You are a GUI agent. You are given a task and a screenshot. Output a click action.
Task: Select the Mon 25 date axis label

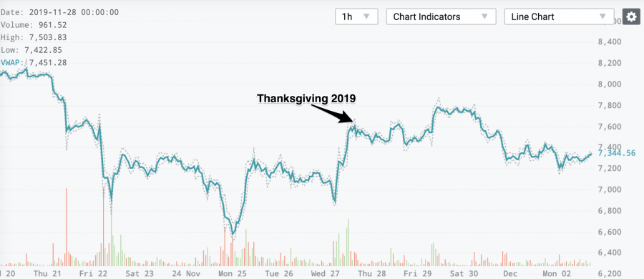tap(231, 274)
